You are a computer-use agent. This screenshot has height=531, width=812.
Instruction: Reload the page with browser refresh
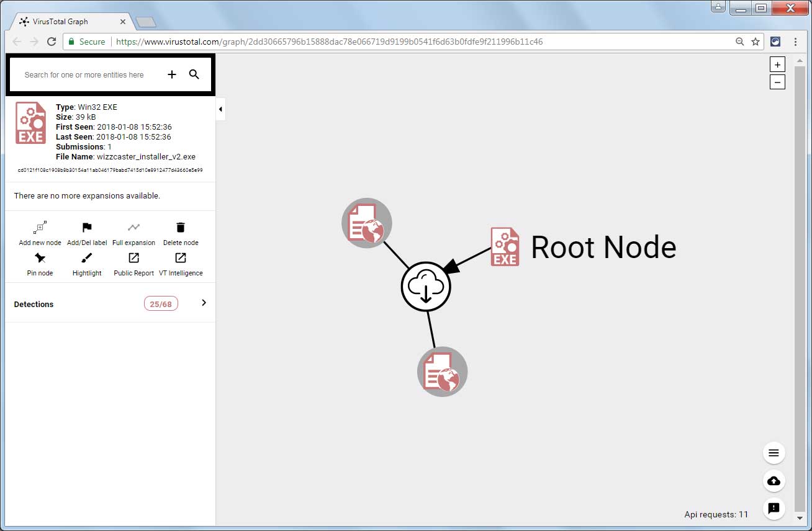[52, 42]
